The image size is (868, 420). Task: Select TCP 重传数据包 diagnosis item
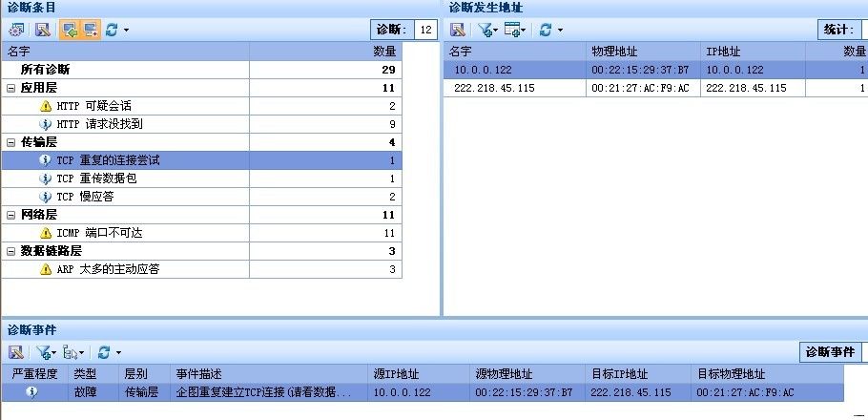tap(201, 178)
